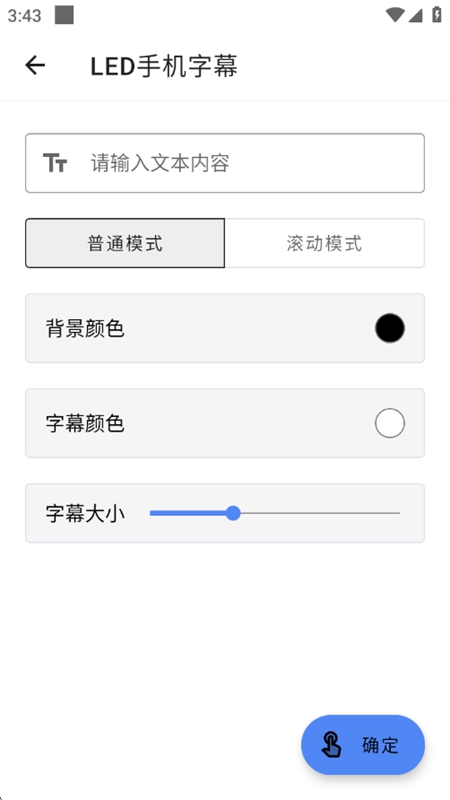Confirm with the 确定 button
Viewport: 450px width, 800px height.
click(x=363, y=745)
